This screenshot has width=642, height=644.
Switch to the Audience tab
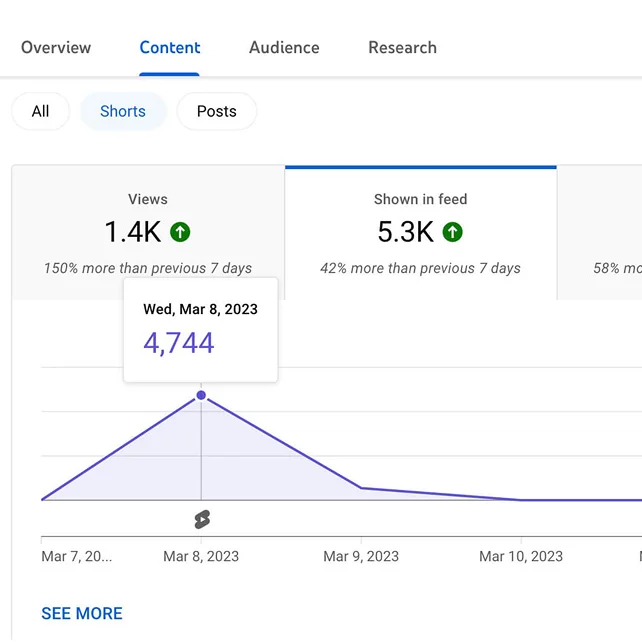(x=284, y=48)
